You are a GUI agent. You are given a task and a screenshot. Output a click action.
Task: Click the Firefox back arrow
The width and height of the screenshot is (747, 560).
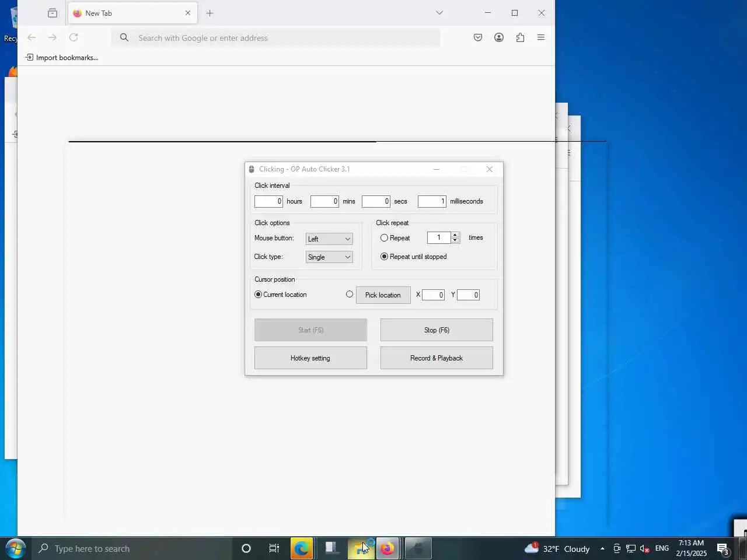32,37
